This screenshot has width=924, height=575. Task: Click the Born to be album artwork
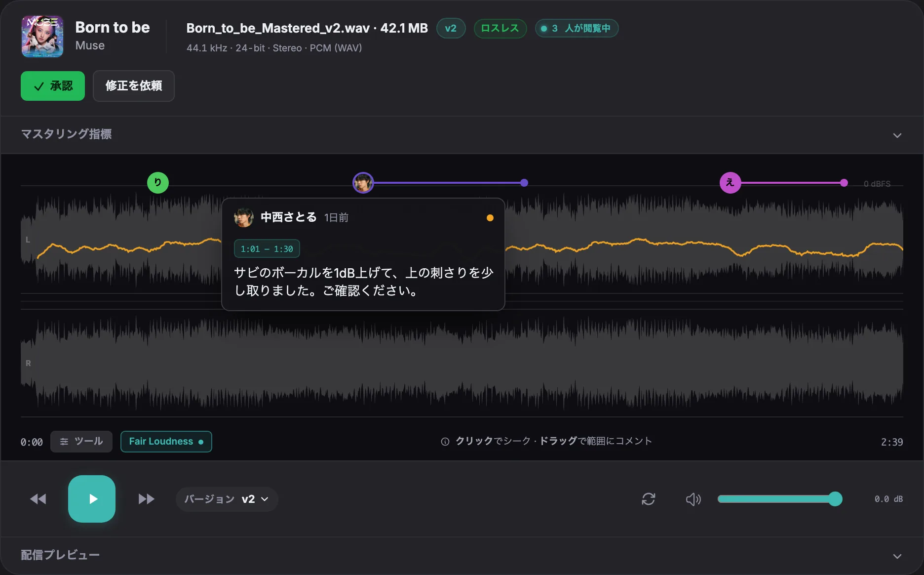click(42, 37)
